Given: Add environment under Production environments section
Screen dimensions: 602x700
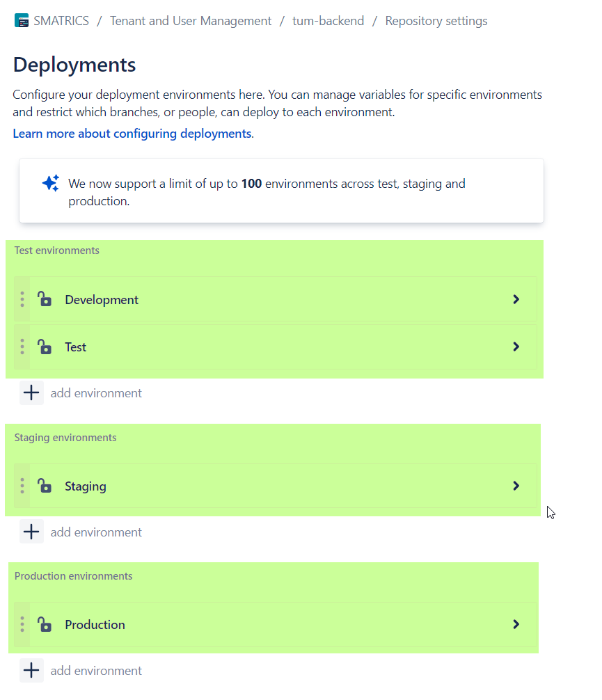Looking at the screenshot, I should tap(96, 671).
